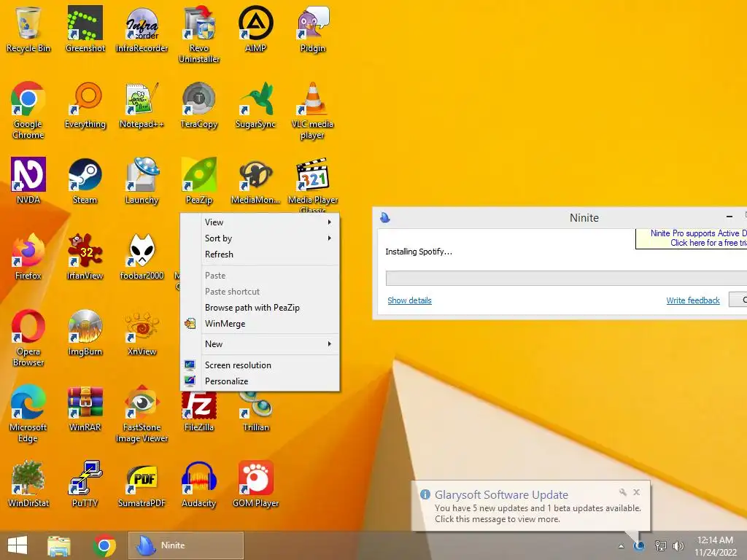Viewport: 747px width, 560px height.
Task: Open the volume speaker tray icon
Action: (x=678, y=545)
